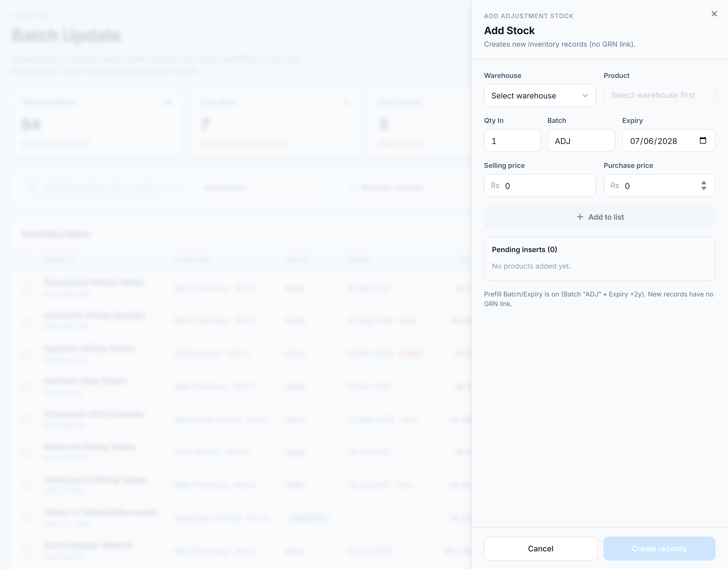Close the Add Stock panel

tap(714, 14)
